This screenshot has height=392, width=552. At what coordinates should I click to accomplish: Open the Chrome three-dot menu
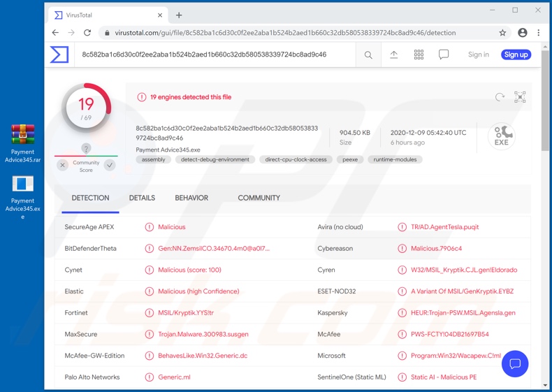point(538,33)
